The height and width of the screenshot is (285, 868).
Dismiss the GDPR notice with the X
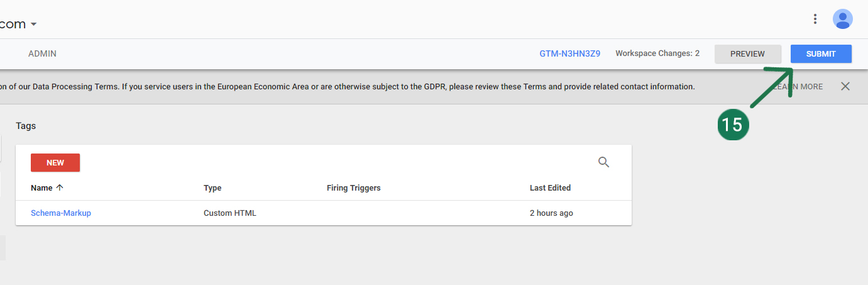(x=845, y=86)
